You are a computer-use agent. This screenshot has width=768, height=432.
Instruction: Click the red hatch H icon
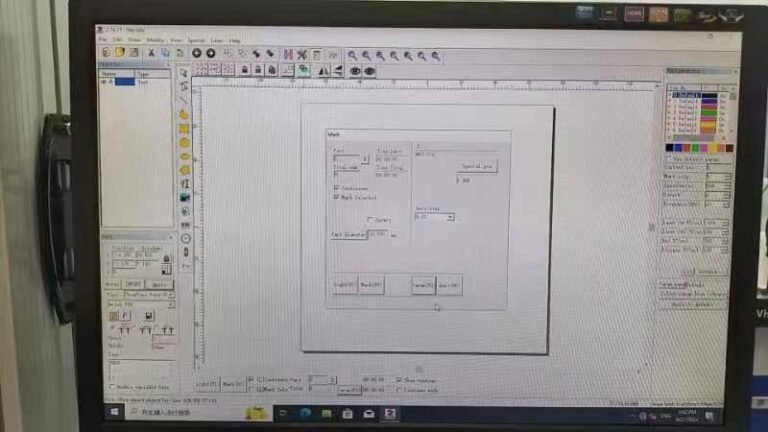click(x=288, y=55)
